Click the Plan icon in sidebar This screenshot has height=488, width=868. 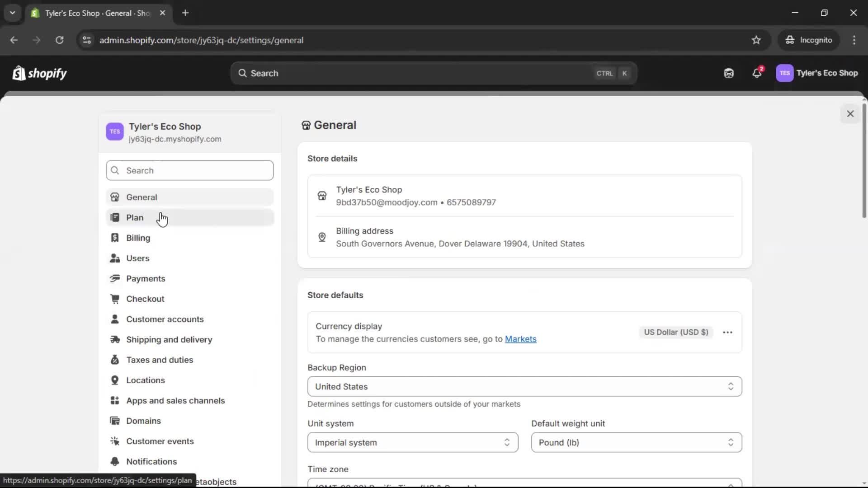(115, 217)
